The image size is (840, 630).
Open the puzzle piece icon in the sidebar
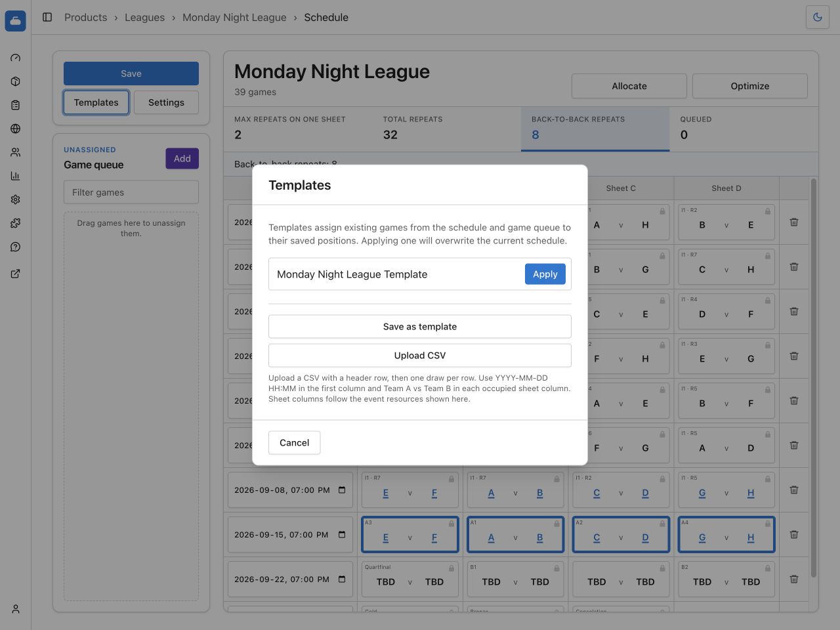[16, 223]
